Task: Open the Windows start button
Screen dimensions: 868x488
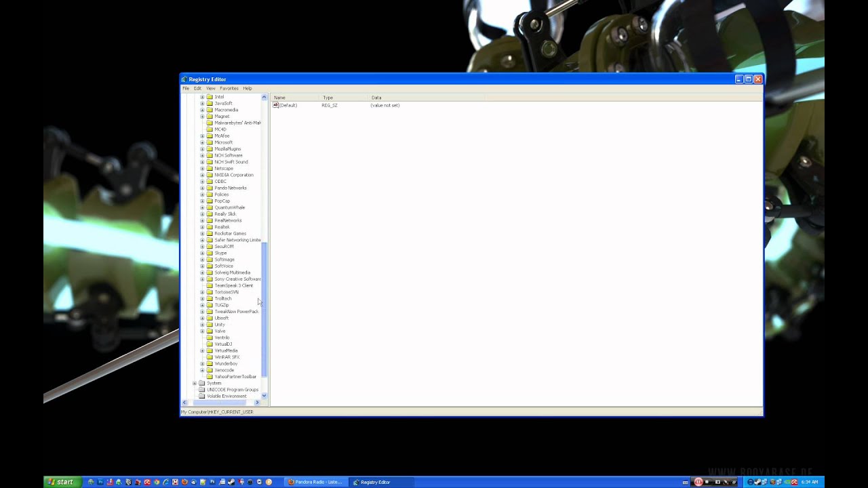Action: (x=62, y=482)
